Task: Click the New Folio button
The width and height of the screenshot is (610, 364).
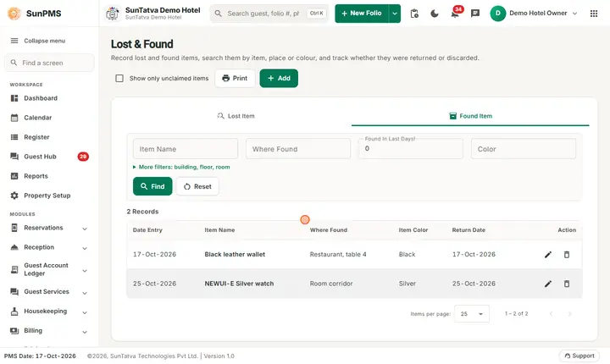Action: pos(362,14)
